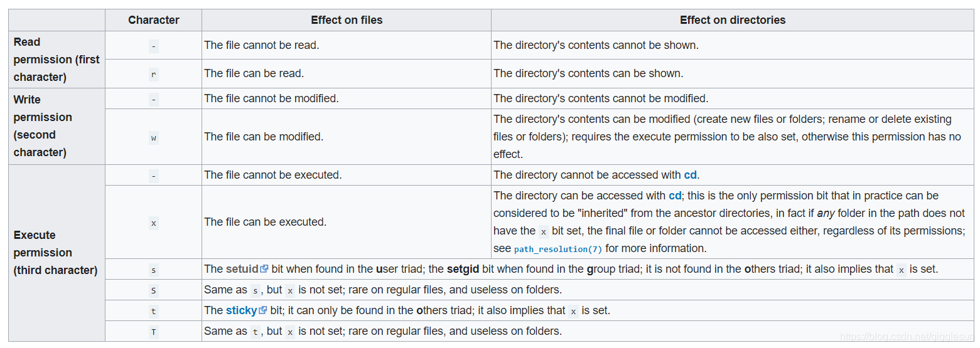Click the lowercase 'x' character code cell
The width and height of the screenshot is (980, 348).
[154, 222]
